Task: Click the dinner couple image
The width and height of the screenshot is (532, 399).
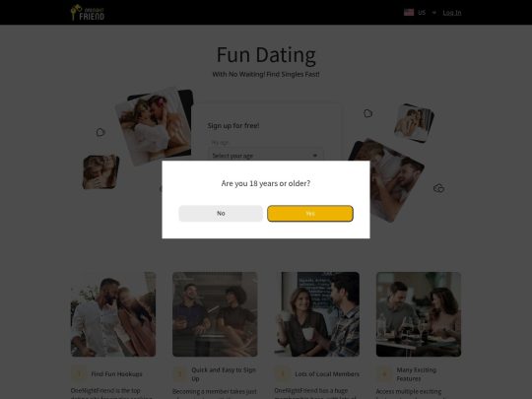Action: pos(419,314)
